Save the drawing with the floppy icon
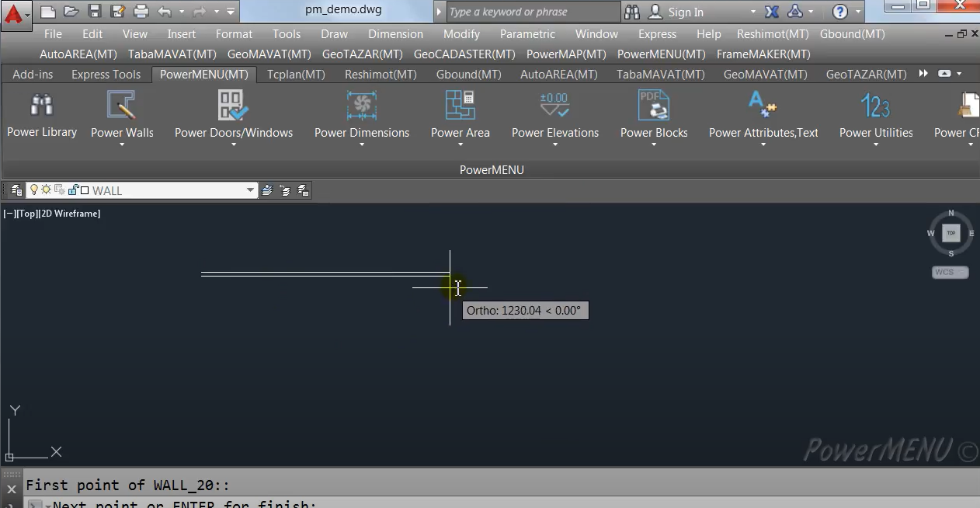The height and width of the screenshot is (508, 980). click(95, 12)
